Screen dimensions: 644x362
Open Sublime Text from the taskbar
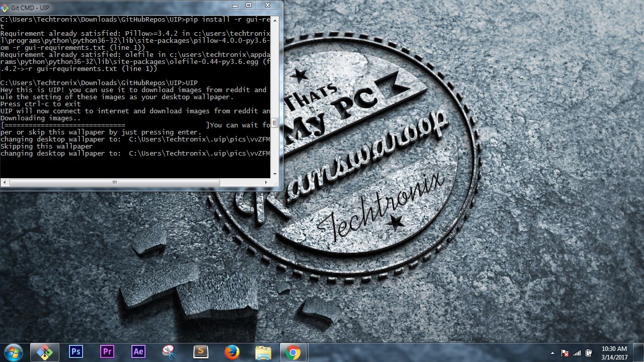201,351
